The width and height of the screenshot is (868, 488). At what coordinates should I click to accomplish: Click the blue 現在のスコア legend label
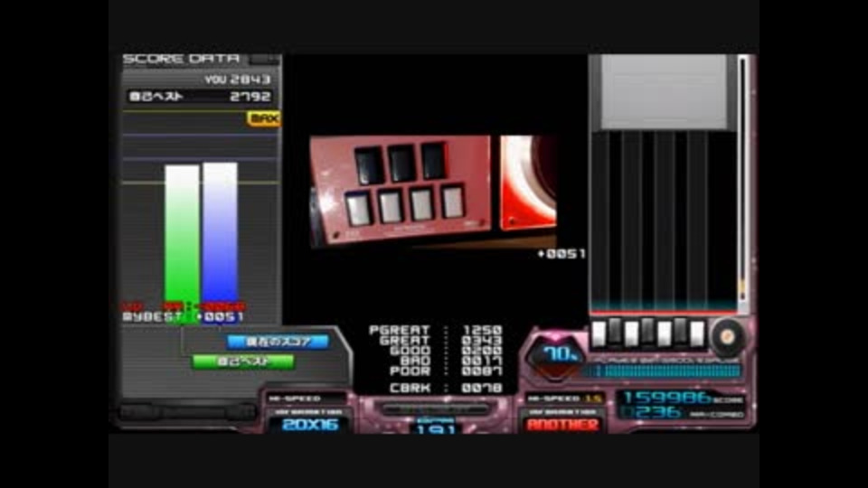click(278, 342)
